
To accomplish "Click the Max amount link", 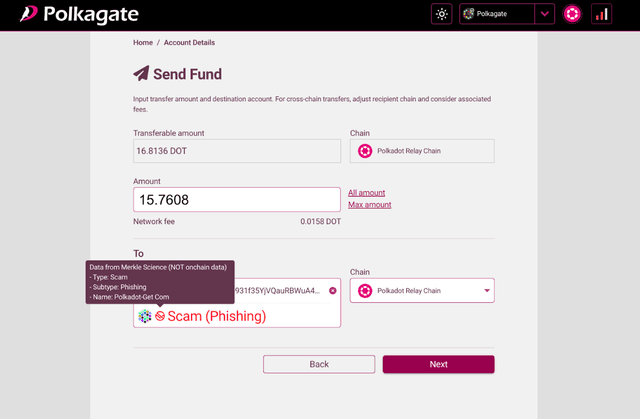I will pyautogui.click(x=369, y=205).
